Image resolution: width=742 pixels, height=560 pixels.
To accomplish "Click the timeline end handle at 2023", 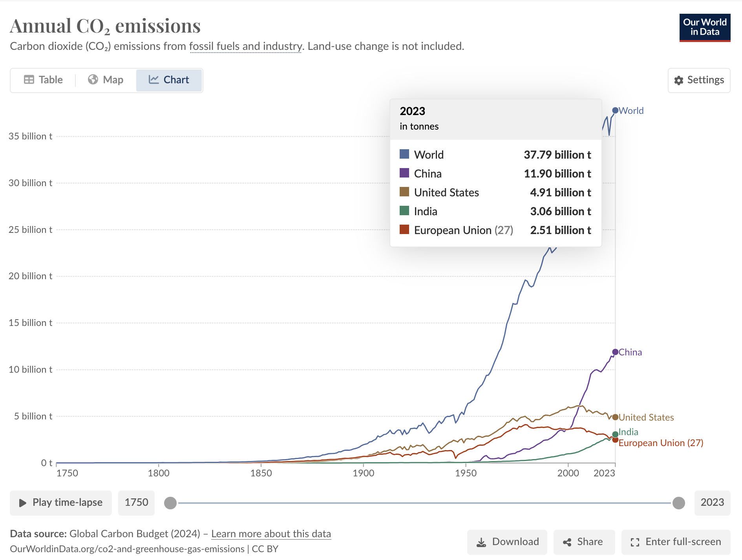I will coord(678,503).
